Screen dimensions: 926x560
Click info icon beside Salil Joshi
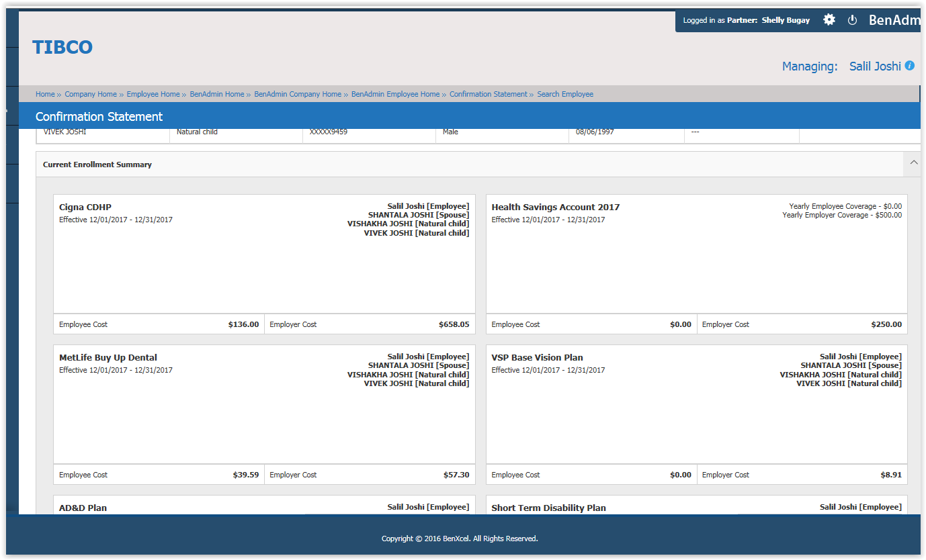pyautogui.click(x=909, y=66)
